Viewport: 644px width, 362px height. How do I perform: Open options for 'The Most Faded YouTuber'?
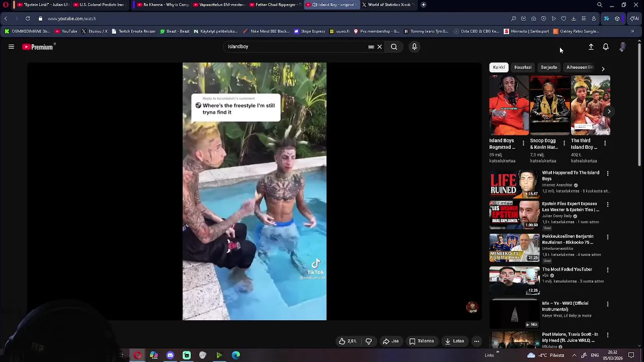coord(608,270)
